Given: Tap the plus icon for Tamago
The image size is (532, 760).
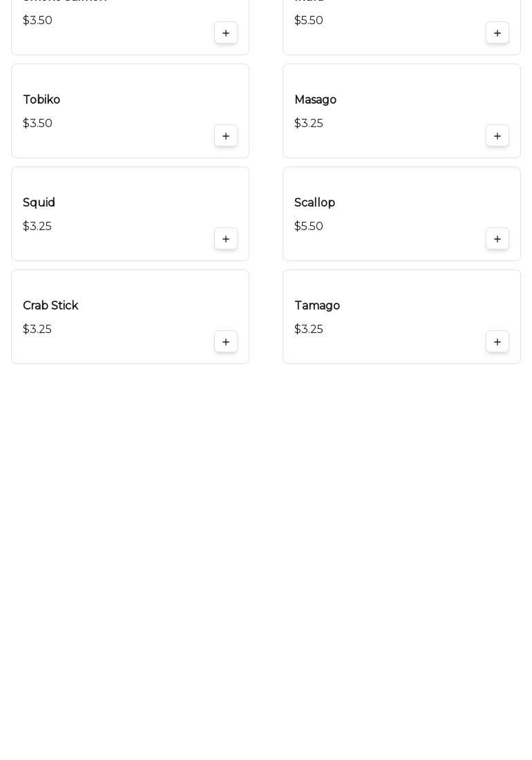Looking at the screenshot, I should [x=497, y=342].
